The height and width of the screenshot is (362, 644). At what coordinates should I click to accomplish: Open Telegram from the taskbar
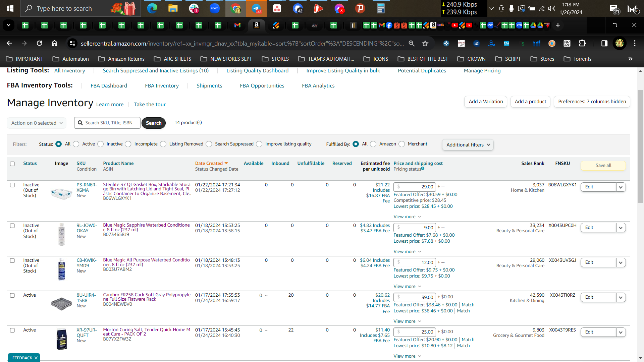pos(256,8)
